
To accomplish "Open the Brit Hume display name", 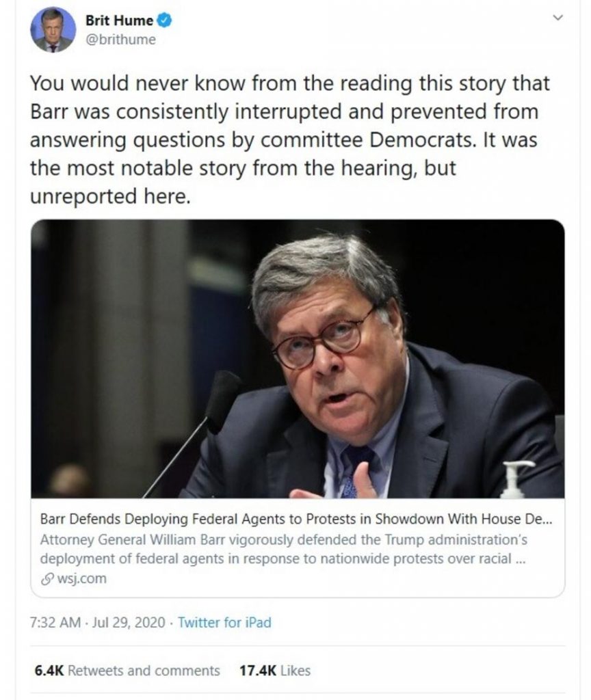I will (x=118, y=21).
